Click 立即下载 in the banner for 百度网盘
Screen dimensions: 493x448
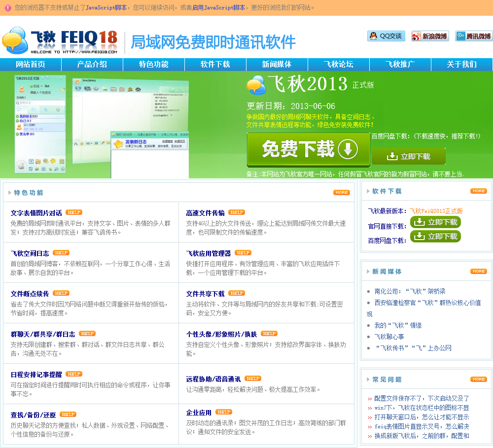[408, 156]
